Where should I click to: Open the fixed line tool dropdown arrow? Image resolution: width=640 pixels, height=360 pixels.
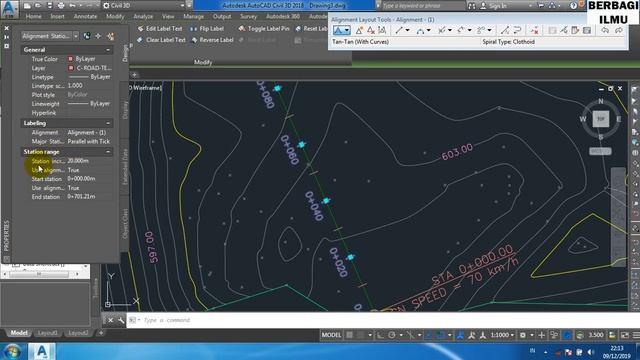pos(407,31)
